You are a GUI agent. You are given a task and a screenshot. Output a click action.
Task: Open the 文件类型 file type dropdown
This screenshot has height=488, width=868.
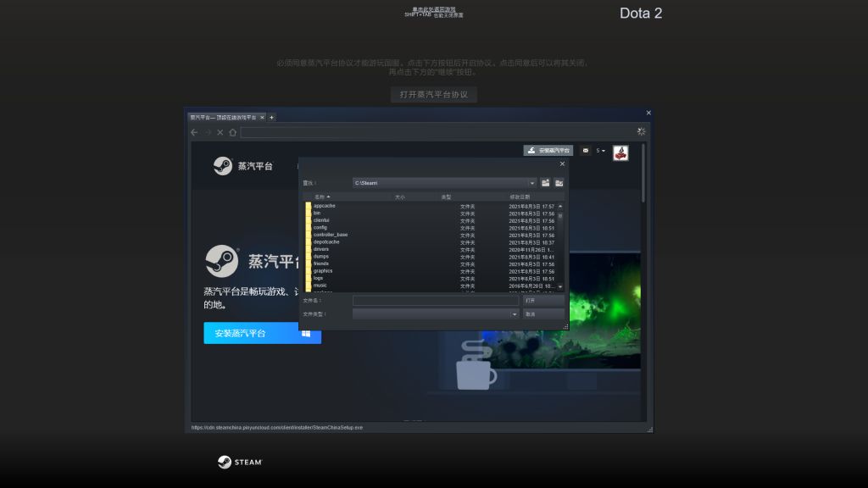[x=514, y=313]
